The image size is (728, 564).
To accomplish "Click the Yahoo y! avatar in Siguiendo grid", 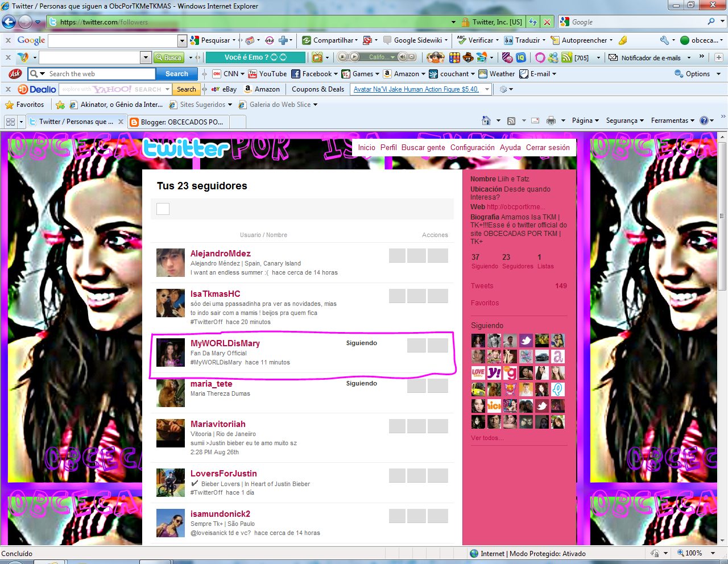I will tap(494, 373).
